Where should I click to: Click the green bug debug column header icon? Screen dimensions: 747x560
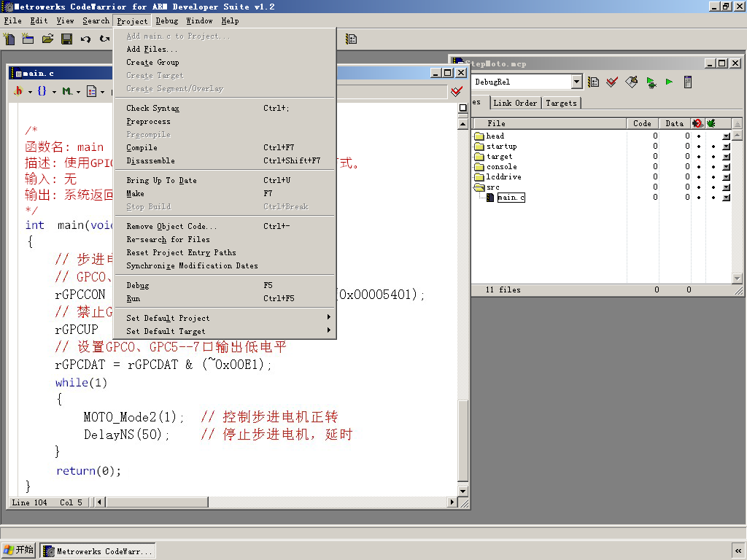coord(711,123)
